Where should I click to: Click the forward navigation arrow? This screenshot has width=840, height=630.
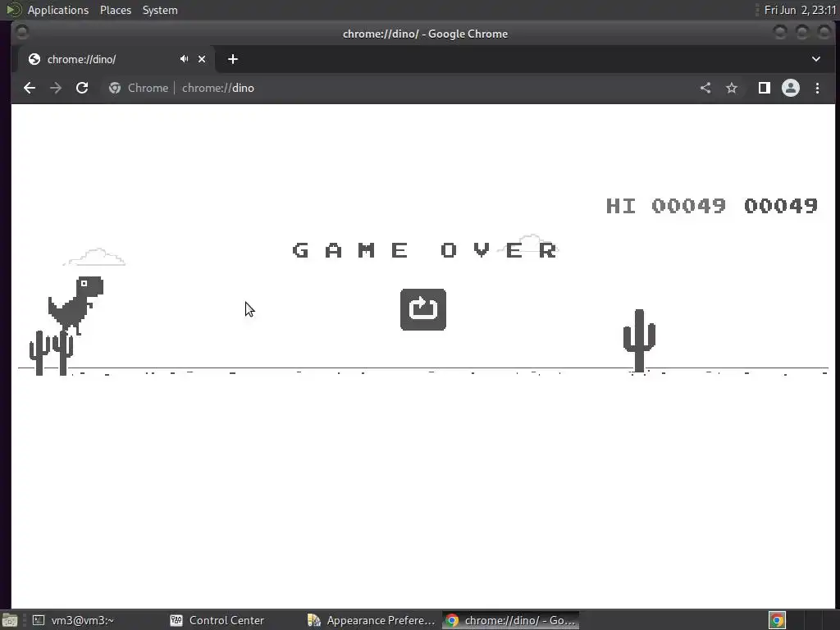point(56,88)
